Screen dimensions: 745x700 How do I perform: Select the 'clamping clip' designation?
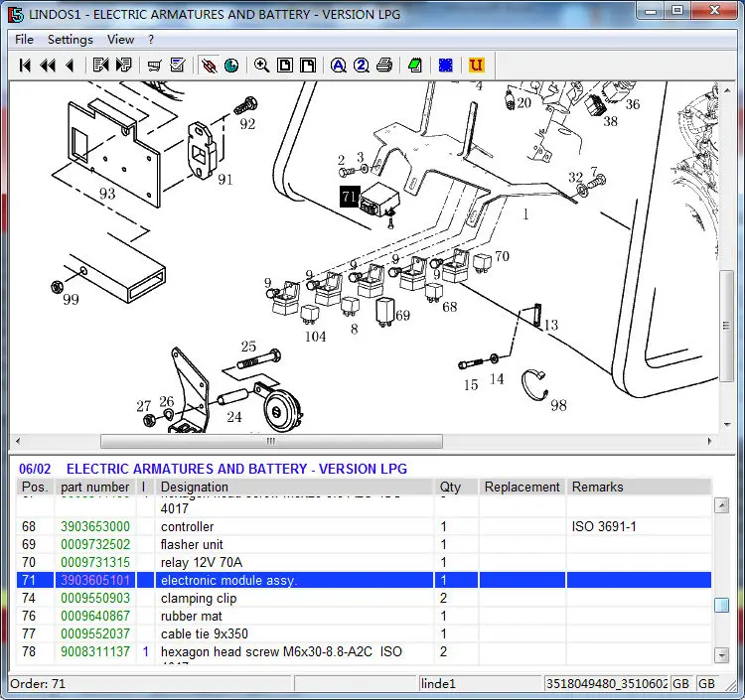pyautogui.click(x=199, y=599)
